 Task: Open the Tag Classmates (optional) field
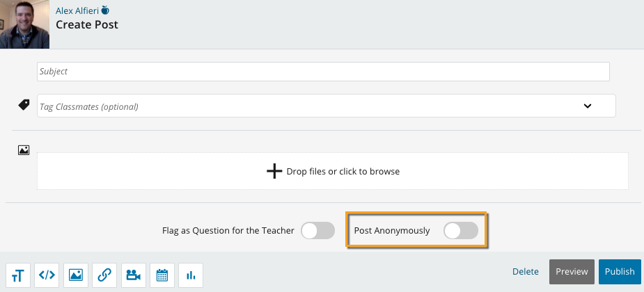point(306,106)
